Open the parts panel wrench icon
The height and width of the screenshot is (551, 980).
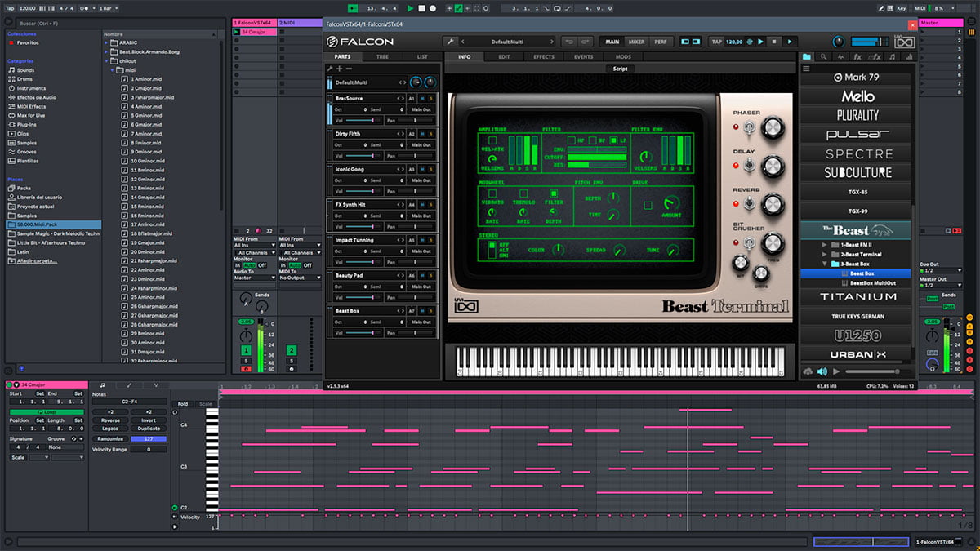(330, 69)
